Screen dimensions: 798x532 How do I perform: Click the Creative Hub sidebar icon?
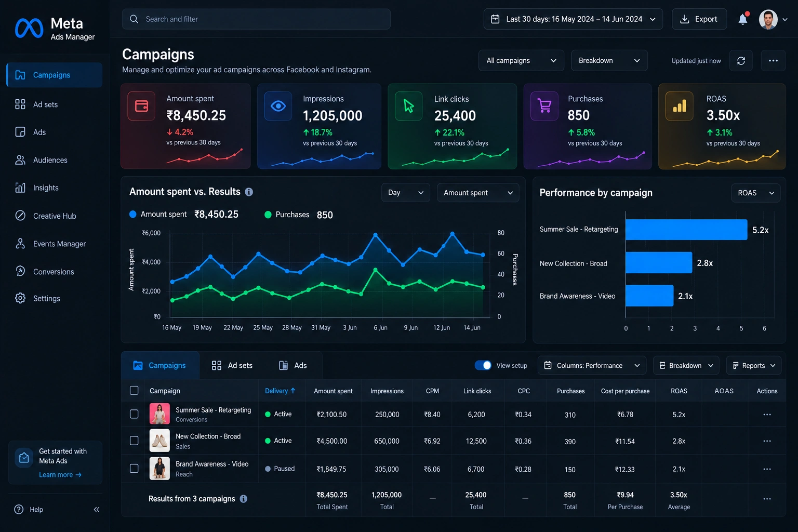coord(20,216)
